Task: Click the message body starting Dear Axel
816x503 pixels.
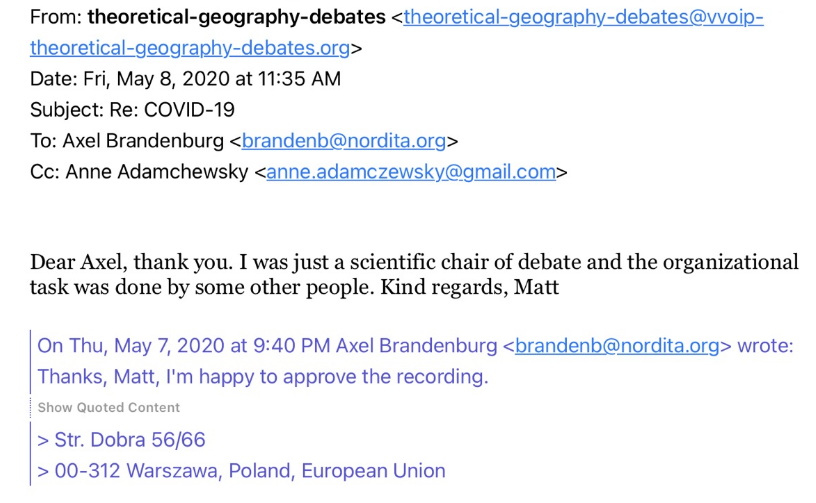Action: [414, 274]
